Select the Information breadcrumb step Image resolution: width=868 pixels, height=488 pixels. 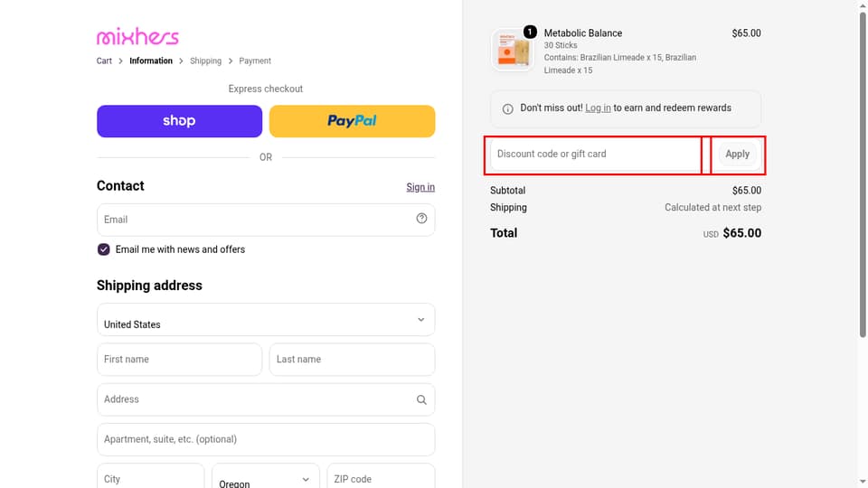[x=151, y=61]
